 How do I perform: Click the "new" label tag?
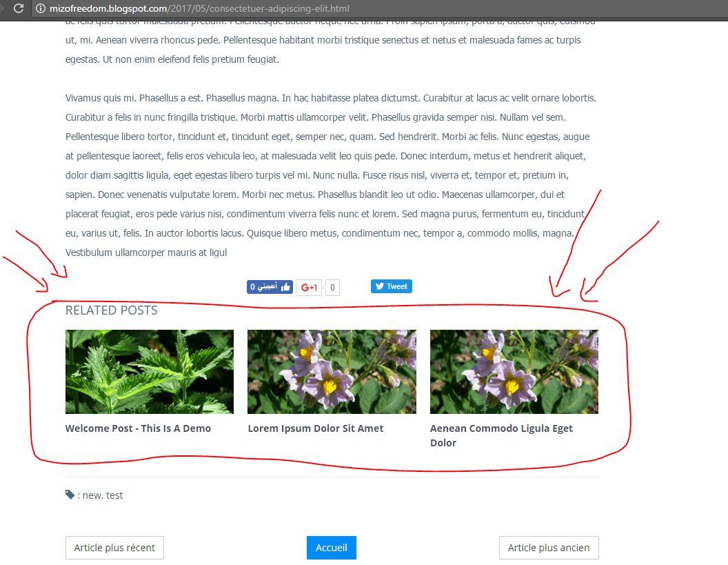[x=92, y=495]
